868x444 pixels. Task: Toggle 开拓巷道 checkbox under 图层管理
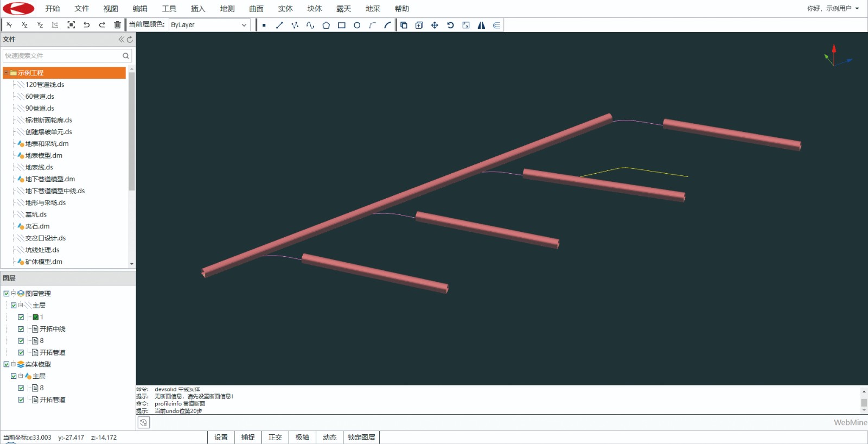coord(21,353)
